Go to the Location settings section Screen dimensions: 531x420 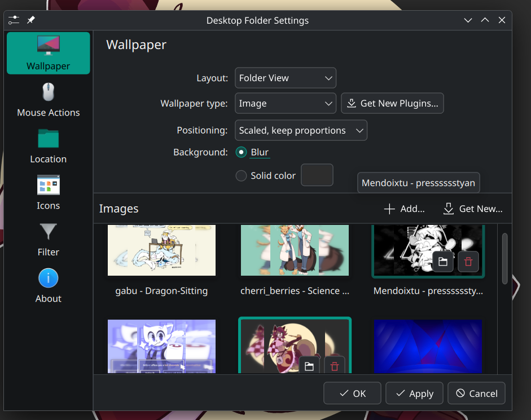point(48,147)
